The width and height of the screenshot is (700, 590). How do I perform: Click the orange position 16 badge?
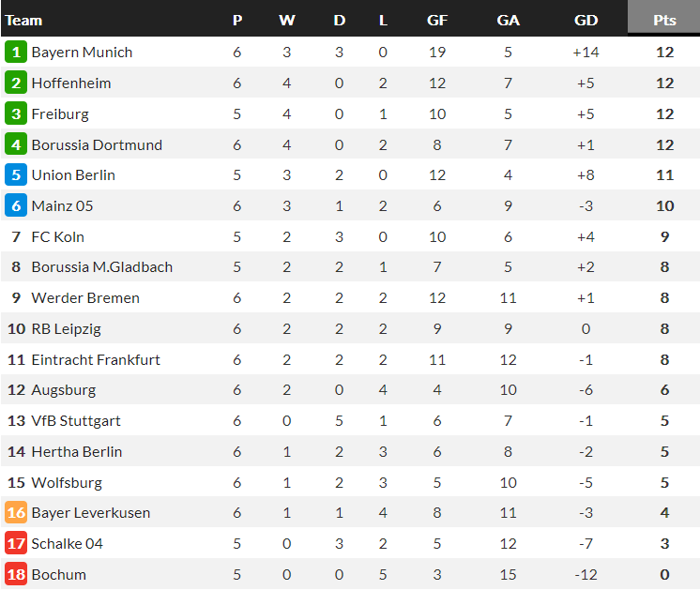[x=16, y=513]
